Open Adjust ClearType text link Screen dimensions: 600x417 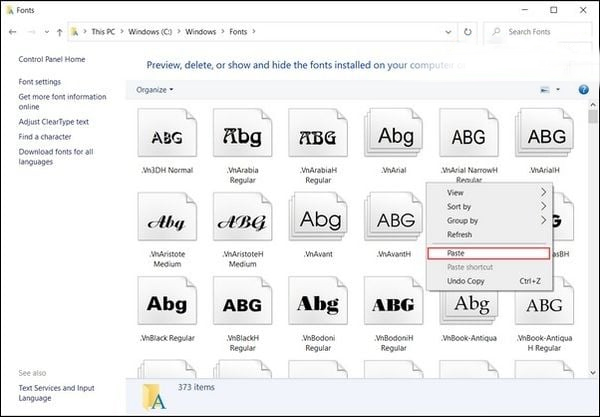coord(54,122)
